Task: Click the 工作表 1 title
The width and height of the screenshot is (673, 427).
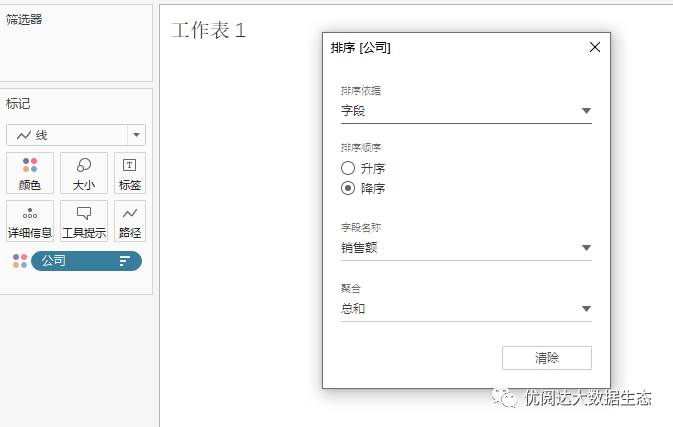Action: [x=209, y=30]
